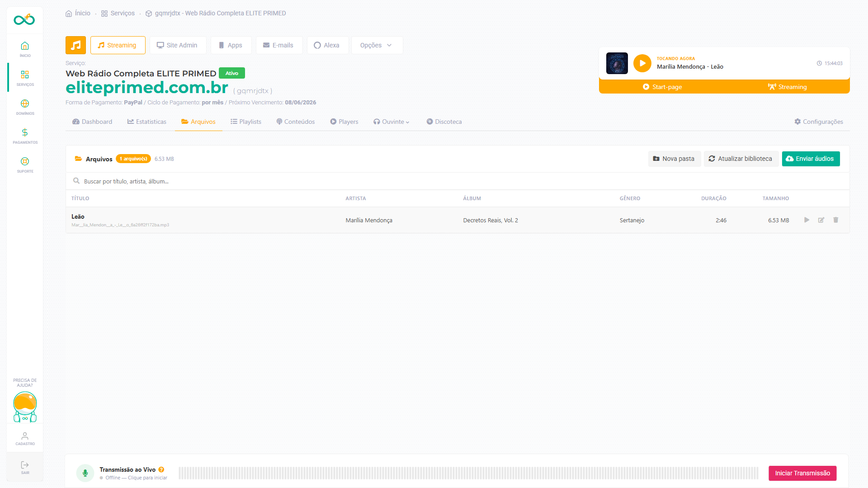
Task: Switch to the Estatísticas tab
Action: 147,122
